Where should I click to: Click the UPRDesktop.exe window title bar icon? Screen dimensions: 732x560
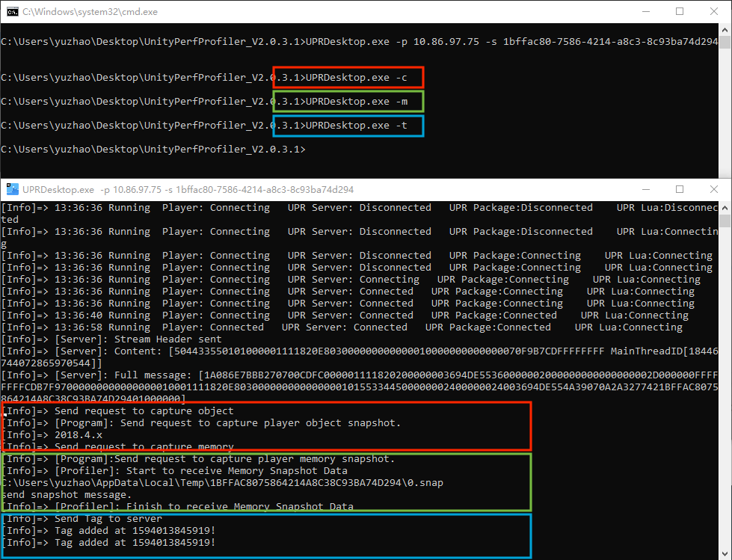tap(12, 190)
